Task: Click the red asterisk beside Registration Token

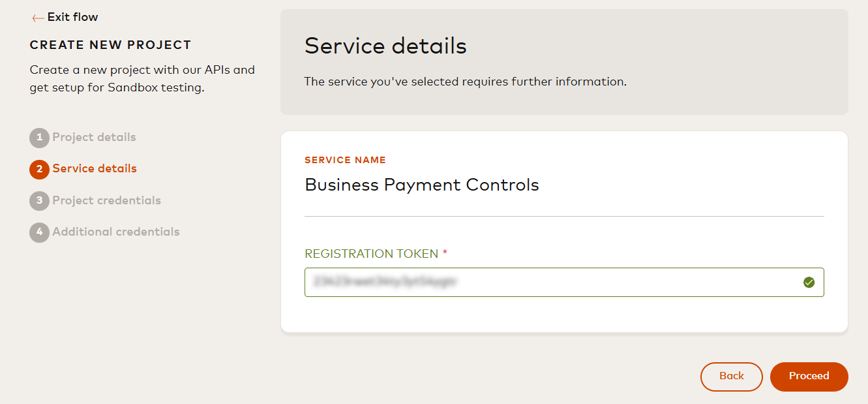Action: [446, 253]
